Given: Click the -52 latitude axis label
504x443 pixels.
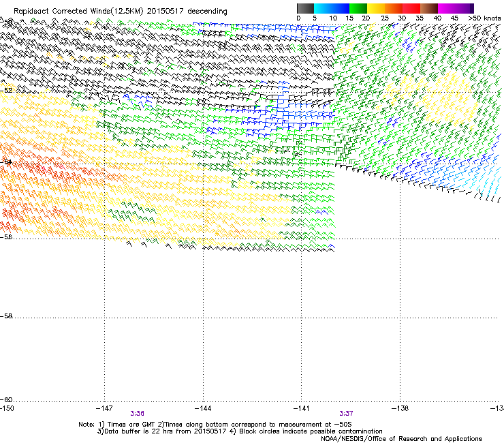Looking at the screenshot, I should [6, 91].
